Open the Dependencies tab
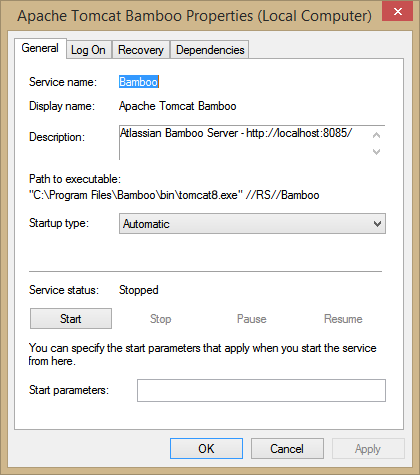 pos(210,50)
